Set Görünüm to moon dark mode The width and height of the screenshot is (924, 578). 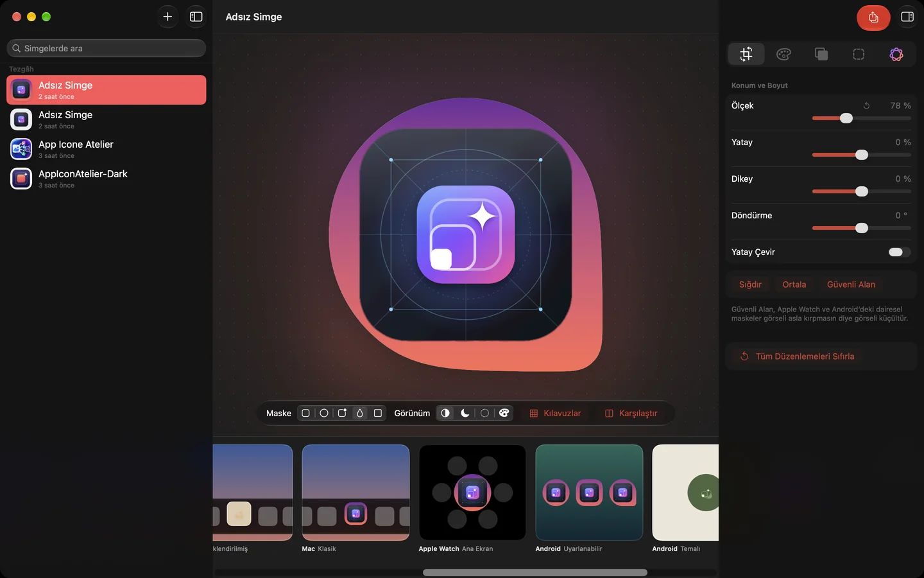tap(465, 413)
